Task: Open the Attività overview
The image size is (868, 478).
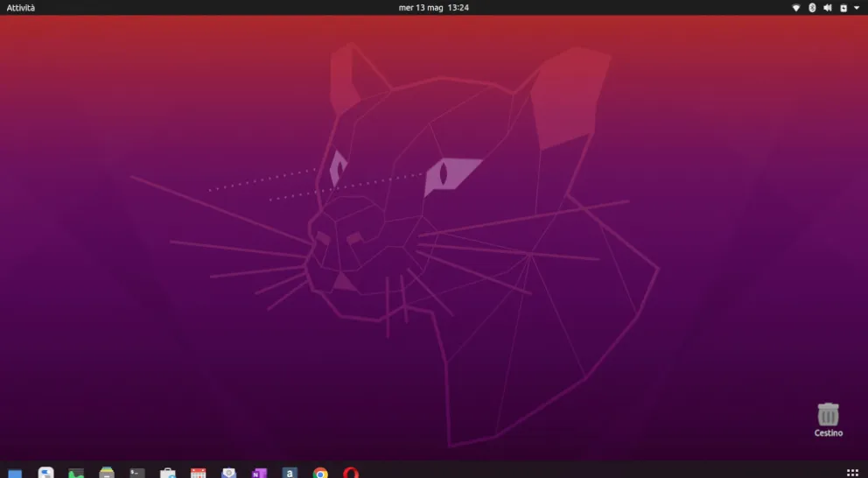Action: point(20,8)
